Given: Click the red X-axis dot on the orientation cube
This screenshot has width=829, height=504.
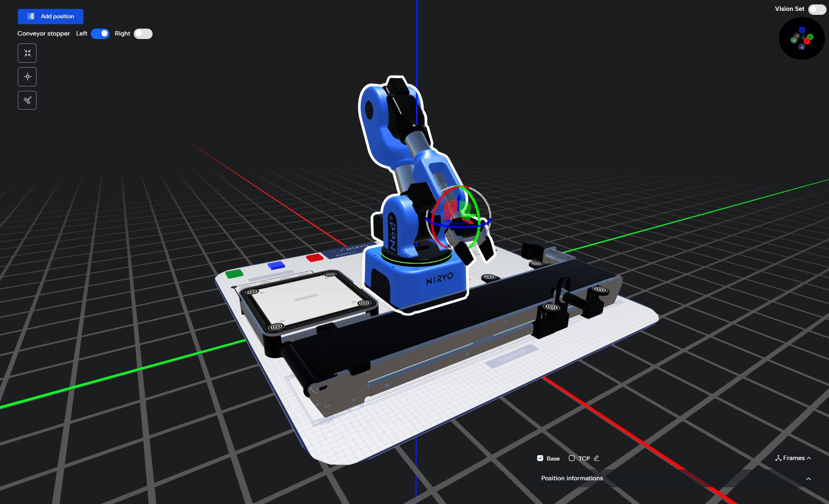Looking at the screenshot, I should pos(807,41).
